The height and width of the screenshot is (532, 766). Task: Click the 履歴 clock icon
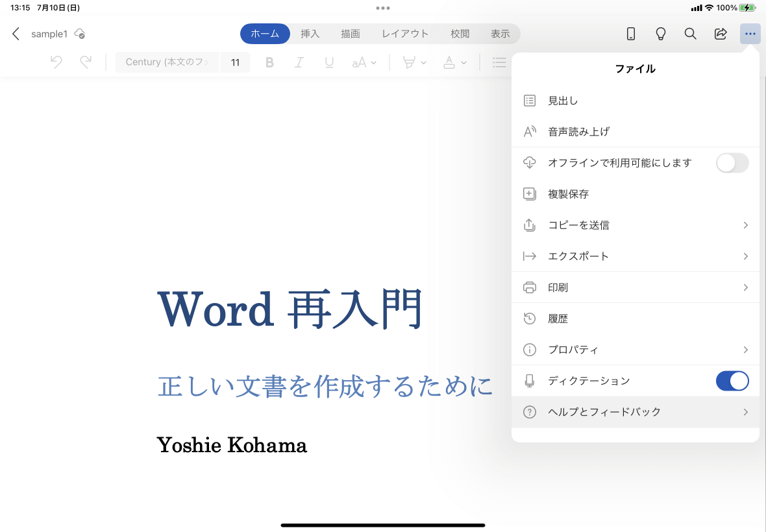(x=530, y=319)
